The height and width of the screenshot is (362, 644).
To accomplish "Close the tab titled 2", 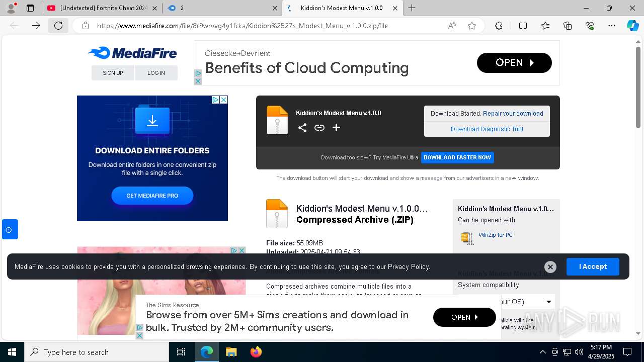I will click(275, 8).
